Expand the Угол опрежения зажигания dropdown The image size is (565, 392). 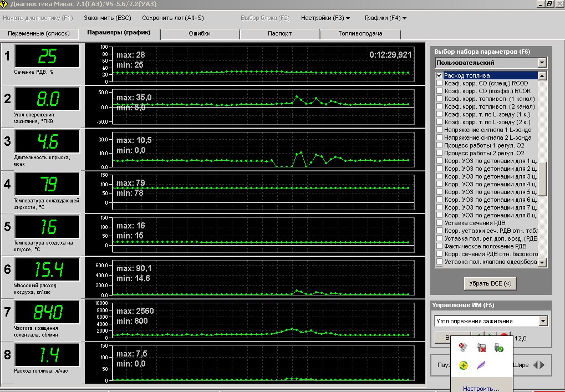pyautogui.click(x=543, y=321)
